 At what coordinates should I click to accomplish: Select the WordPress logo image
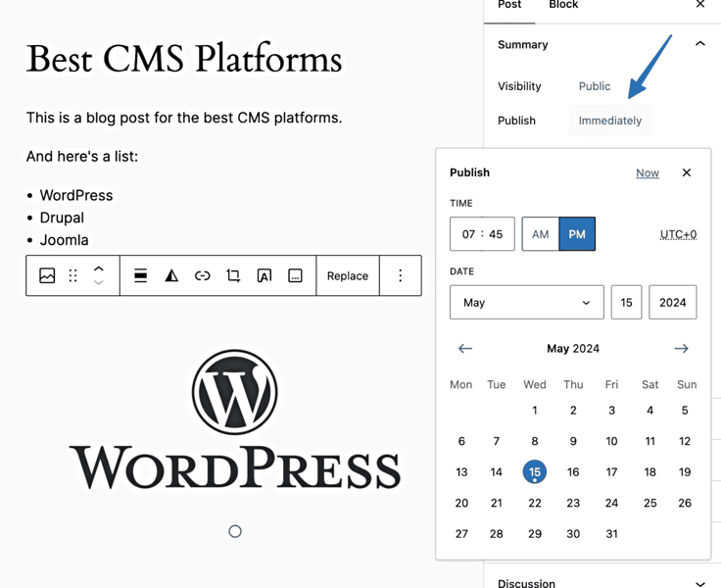coord(235,419)
